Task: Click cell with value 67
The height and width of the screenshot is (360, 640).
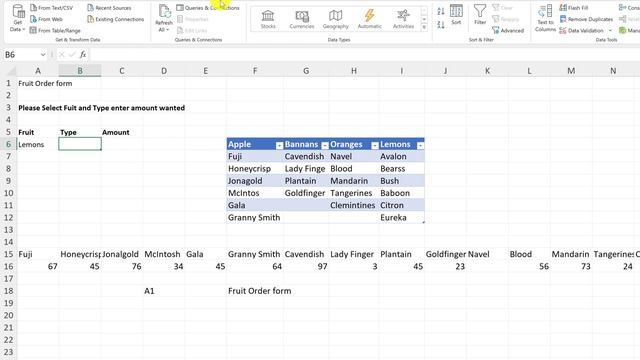Action: pyautogui.click(x=38, y=267)
